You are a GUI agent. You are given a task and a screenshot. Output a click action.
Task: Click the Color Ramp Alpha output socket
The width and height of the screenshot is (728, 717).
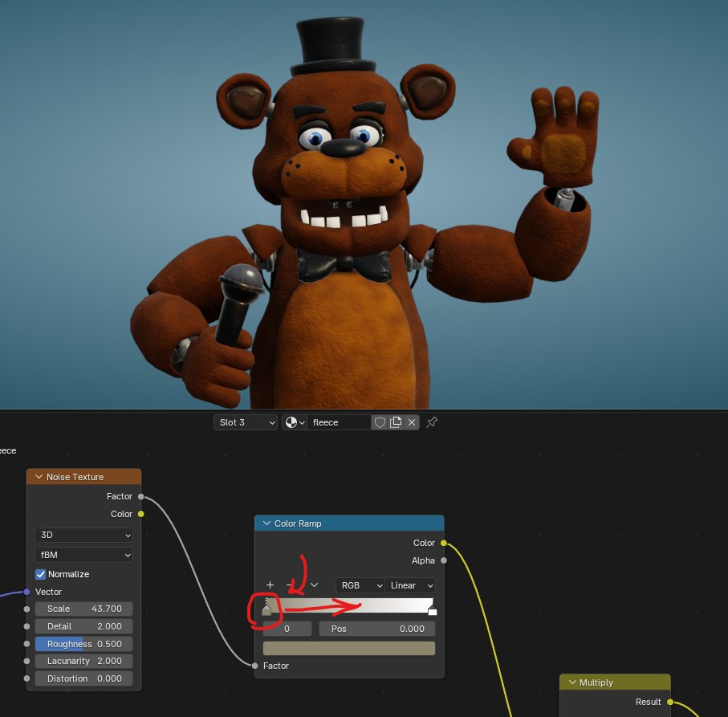pyautogui.click(x=444, y=560)
